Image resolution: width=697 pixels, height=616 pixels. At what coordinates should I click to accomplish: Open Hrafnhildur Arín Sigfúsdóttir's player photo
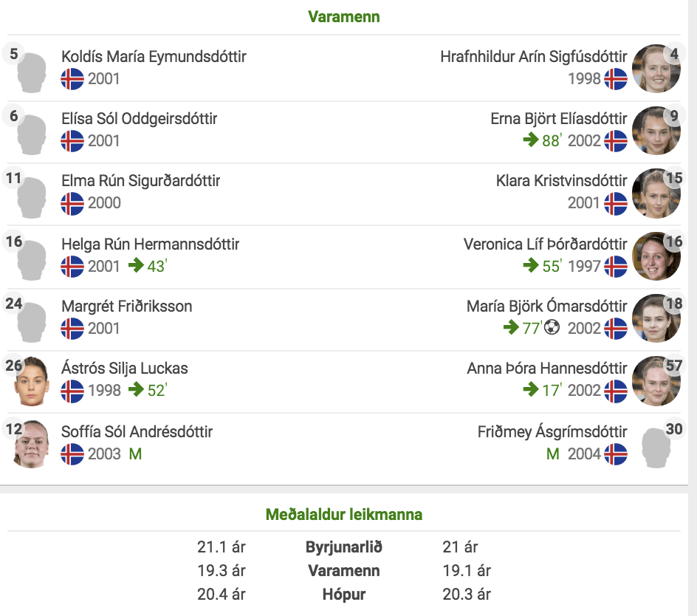tap(656, 68)
